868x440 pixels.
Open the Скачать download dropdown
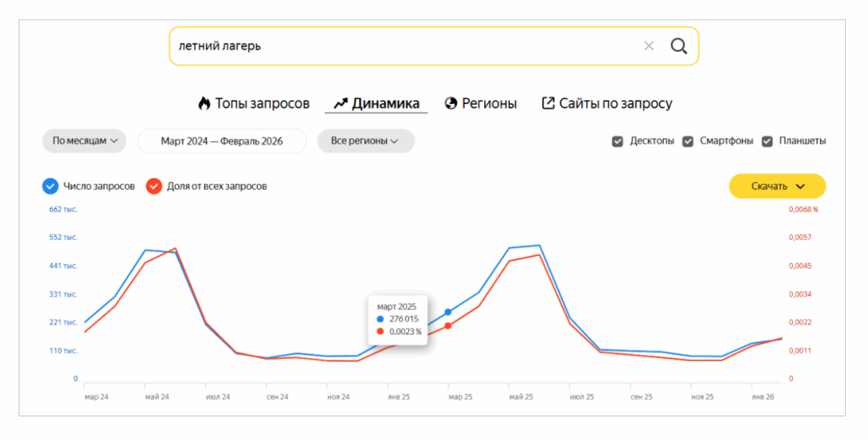click(776, 186)
